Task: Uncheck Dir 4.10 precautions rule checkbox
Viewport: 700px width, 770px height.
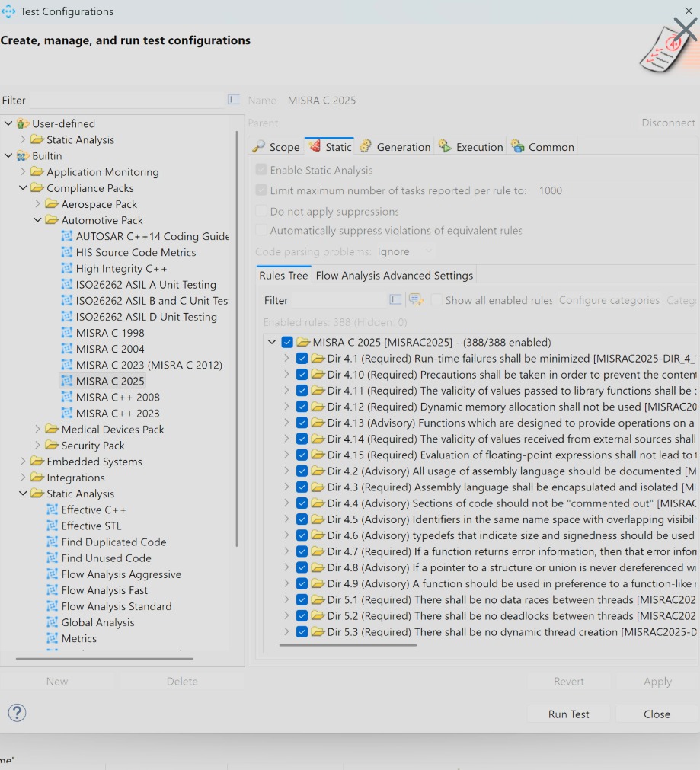Action: pos(302,374)
